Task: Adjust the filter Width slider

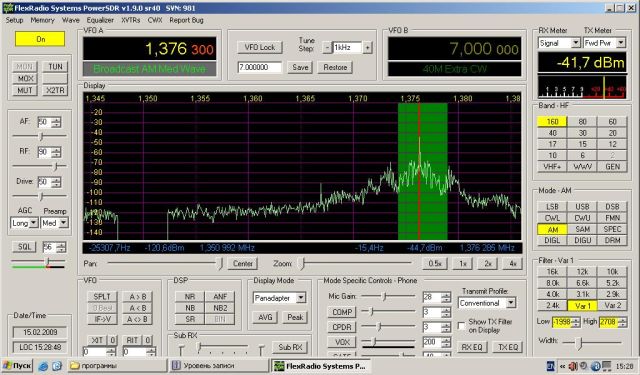Action: [x=592, y=342]
